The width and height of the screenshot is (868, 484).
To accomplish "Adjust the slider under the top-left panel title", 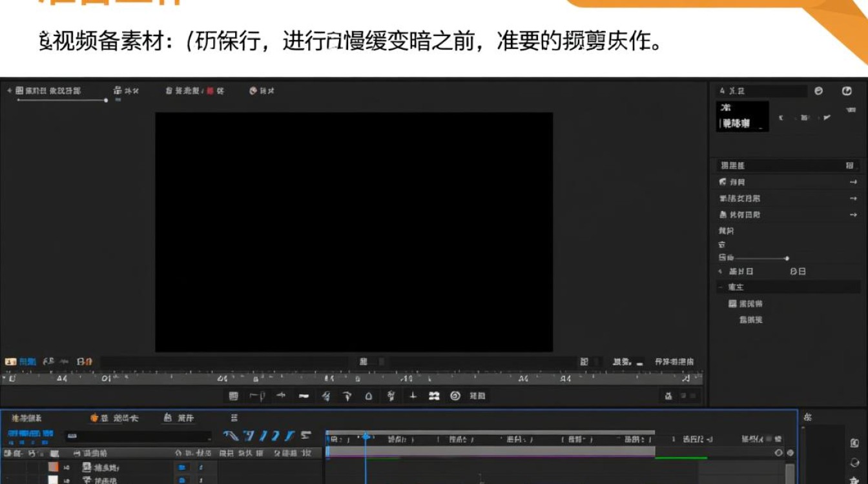I will [62, 100].
